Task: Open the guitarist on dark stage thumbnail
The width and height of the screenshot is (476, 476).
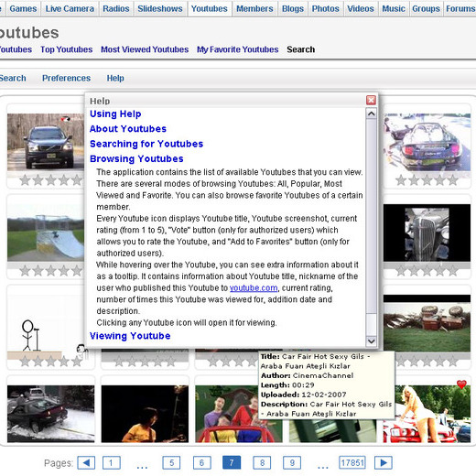Action: click(x=145, y=414)
